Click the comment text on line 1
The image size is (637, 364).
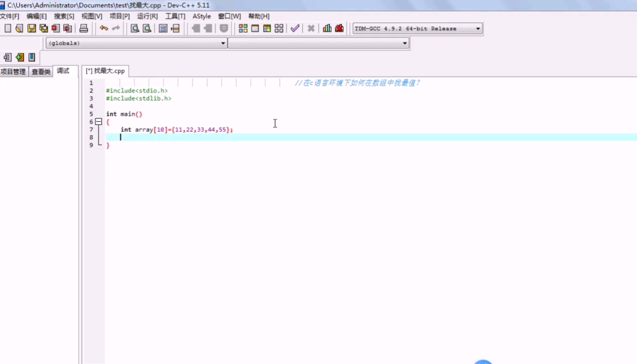click(357, 83)
